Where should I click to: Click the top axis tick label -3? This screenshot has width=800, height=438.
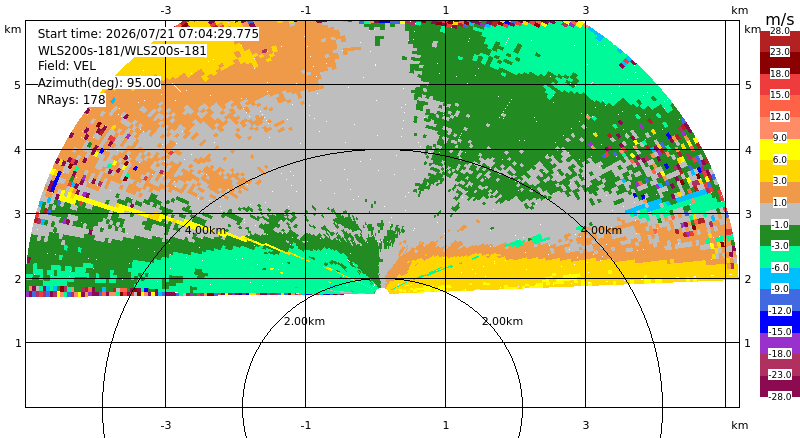(165, 10)
